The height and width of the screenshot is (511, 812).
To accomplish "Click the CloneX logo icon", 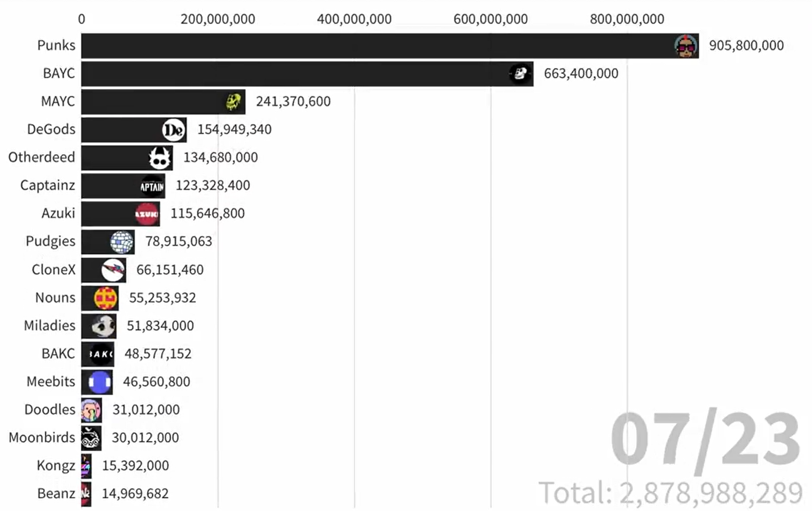I will pos(113,270).
